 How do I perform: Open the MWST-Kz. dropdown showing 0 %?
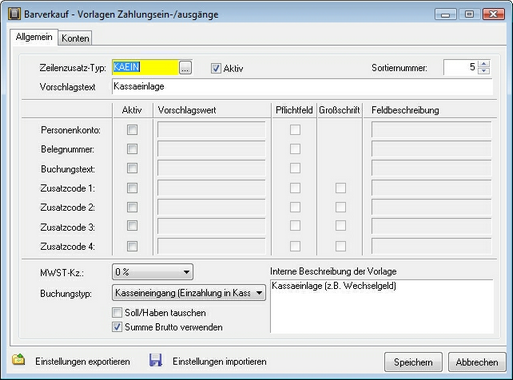coord(153,272)
